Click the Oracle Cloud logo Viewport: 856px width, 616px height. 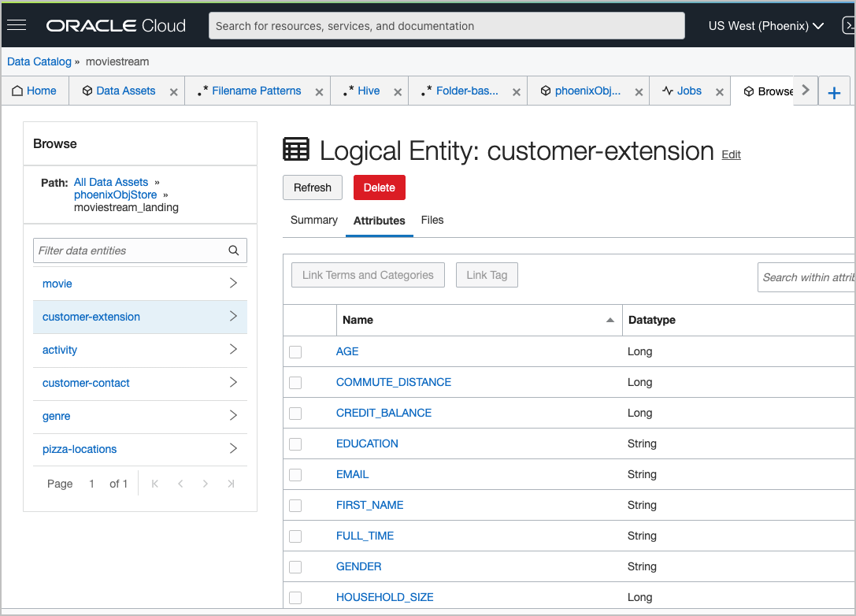[x=115, y=24]
